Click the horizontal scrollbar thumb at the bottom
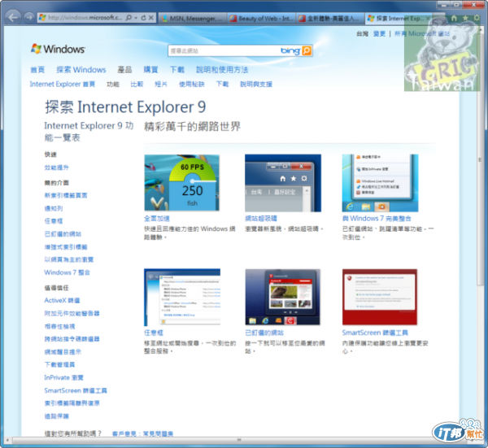The width and height of the screenshot is (488, 448). 239,440
